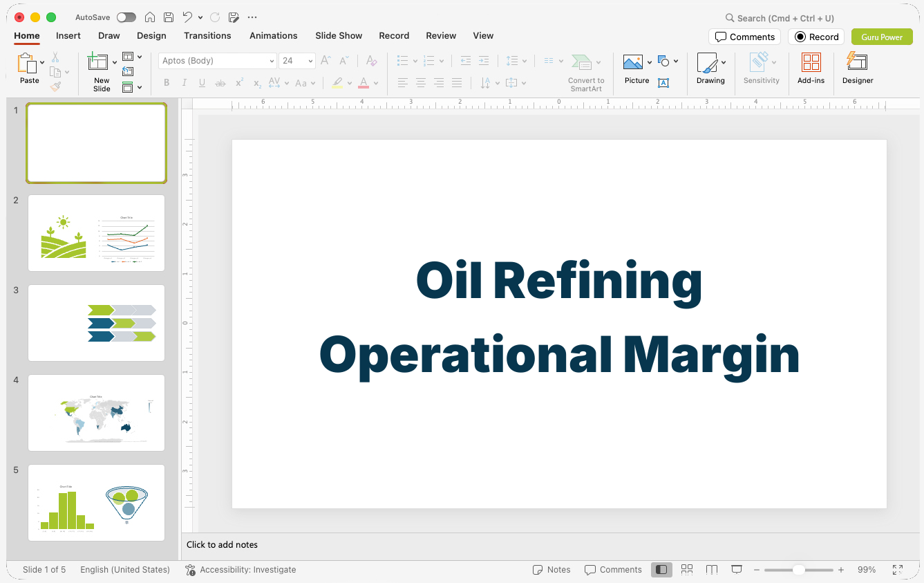Open the Bullets list dropdown arrow

415,61
